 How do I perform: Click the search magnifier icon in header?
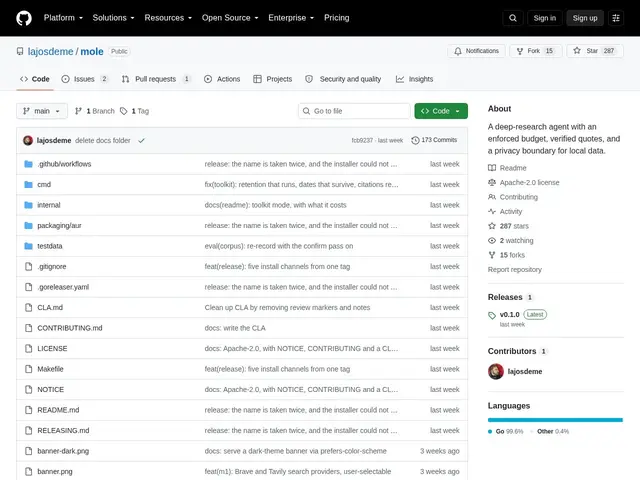click(x=513, y=18)
